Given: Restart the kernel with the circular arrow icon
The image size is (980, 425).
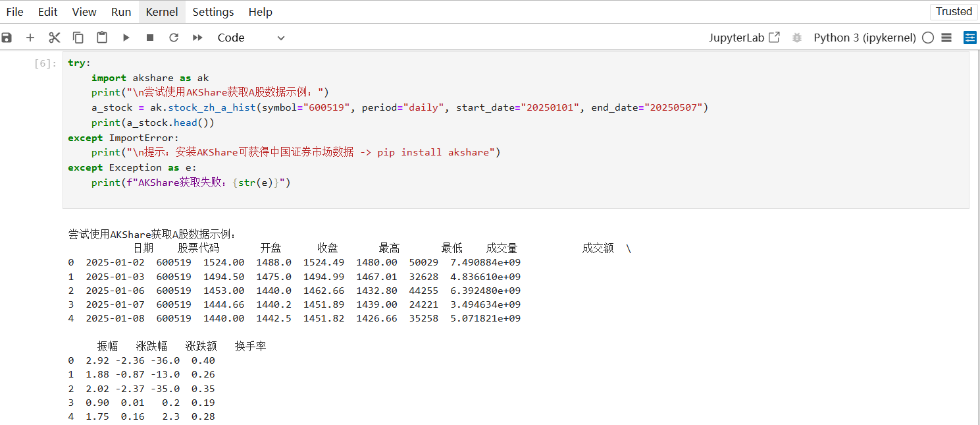Looking at the screenshot, I should coord(174,38).
